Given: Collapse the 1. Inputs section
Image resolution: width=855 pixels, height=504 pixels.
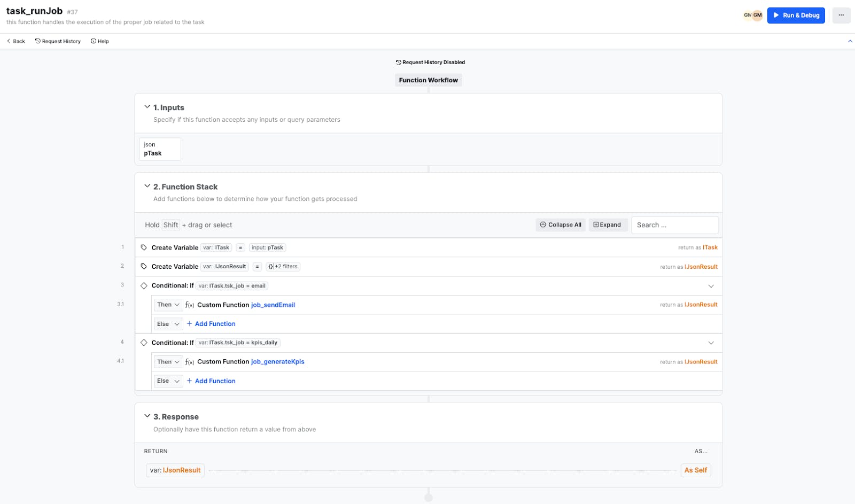Looking at the screenshot, I should (147, 107).
